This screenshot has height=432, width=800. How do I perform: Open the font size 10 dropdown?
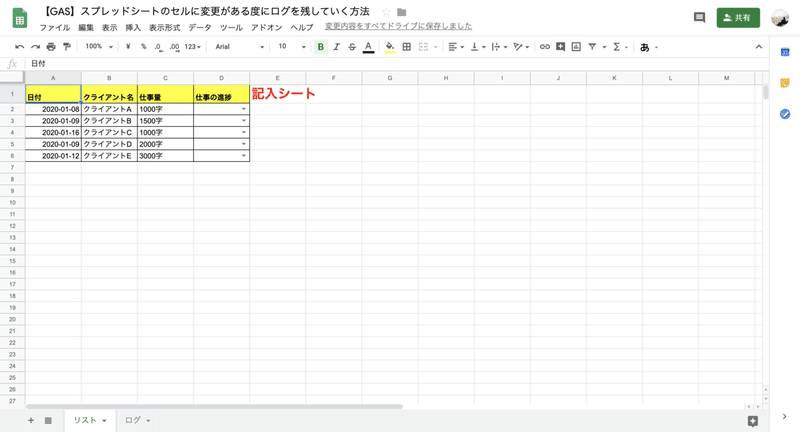point(291,47)
